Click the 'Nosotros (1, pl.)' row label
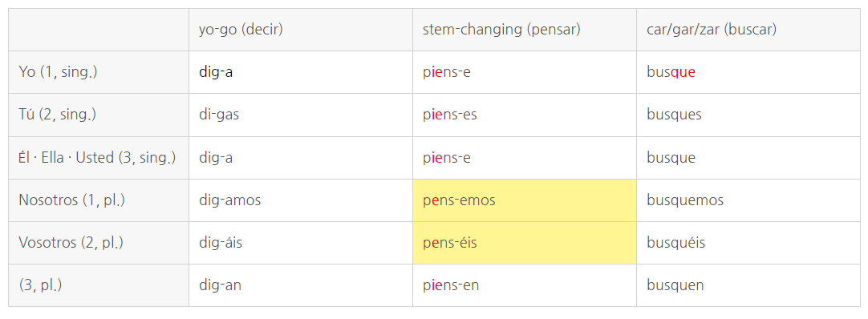Viewport: 868px width, 319px height. pos(99,200)
